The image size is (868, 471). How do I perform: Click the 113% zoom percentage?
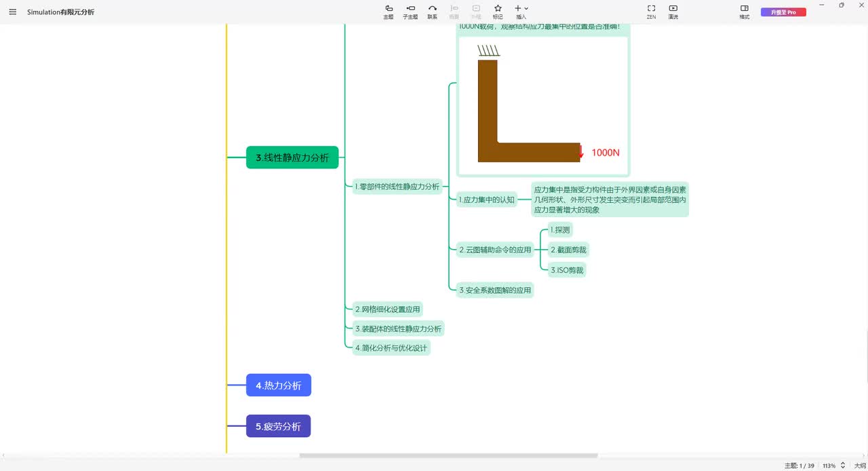pos(829,466)
